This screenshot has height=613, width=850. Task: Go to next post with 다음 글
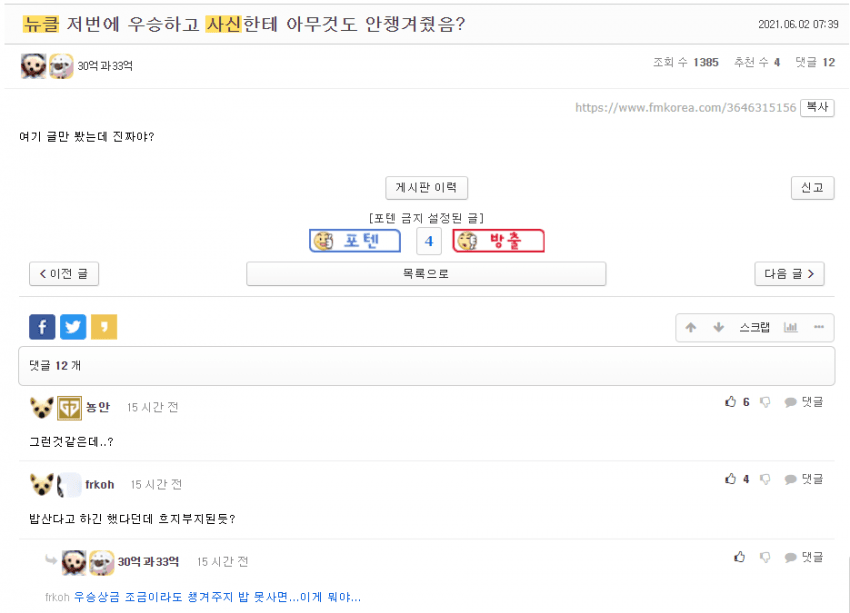pyautogui.click(x=789, y=274)
